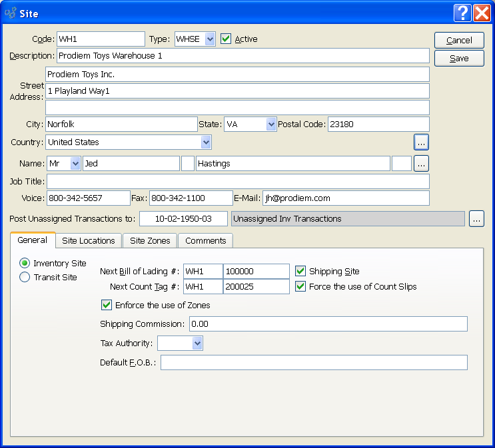
Task: Click the help question mark icon
Action: 463,13
